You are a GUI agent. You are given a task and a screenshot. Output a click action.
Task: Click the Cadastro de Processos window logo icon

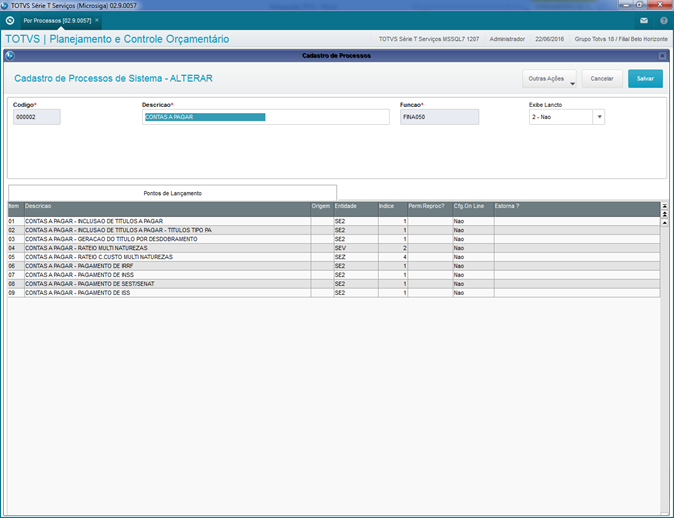[10, 55]
